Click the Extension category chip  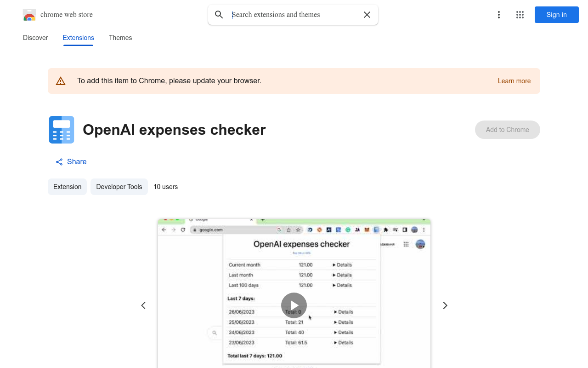point(67,187)
